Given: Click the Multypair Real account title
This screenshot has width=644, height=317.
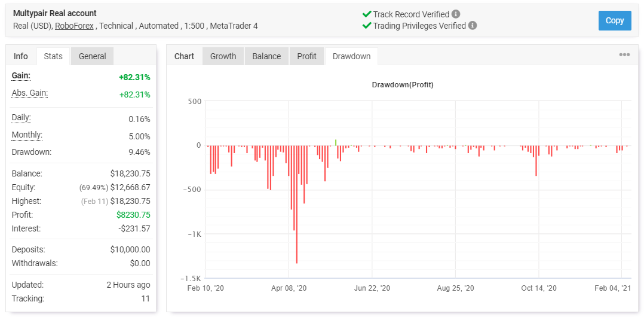Looking at the screenshot, I should coord(55,14).
